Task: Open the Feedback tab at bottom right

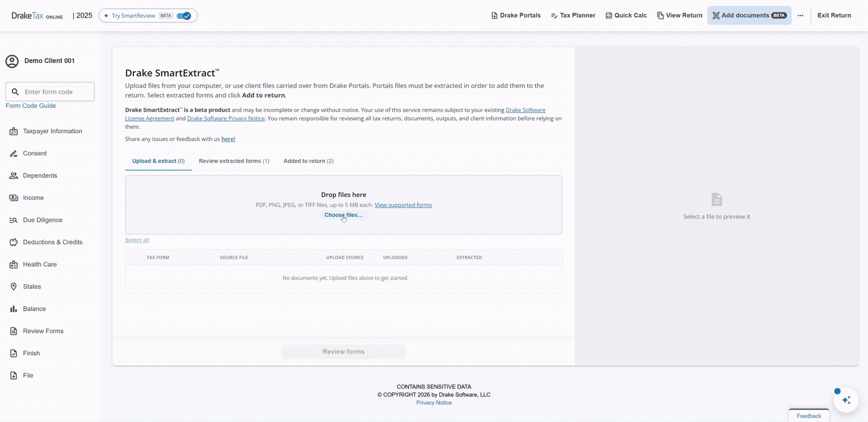Action: click(x=809, y=415)
